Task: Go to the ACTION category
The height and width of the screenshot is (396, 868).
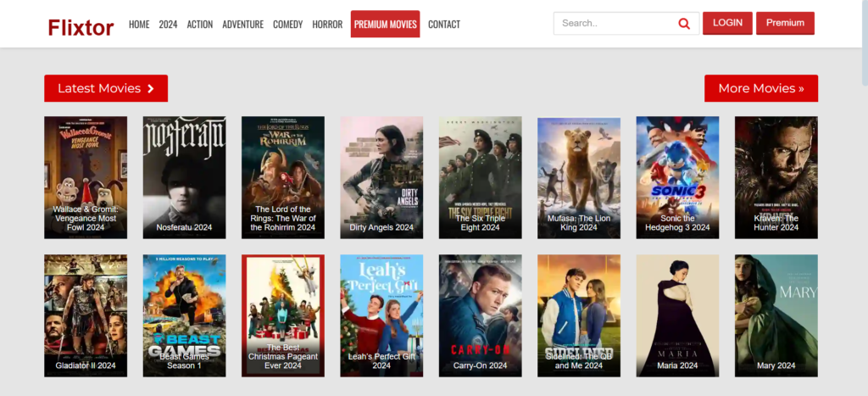Action: (200, 25)
